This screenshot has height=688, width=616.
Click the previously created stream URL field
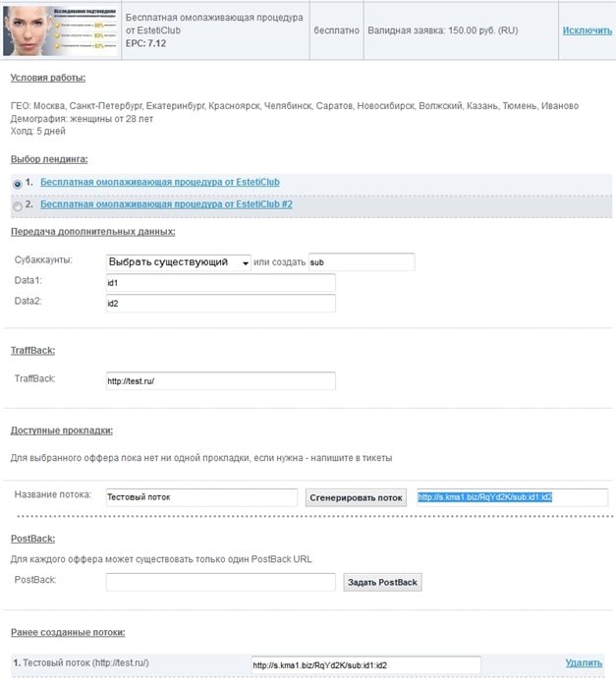click(x=365, y=665)
